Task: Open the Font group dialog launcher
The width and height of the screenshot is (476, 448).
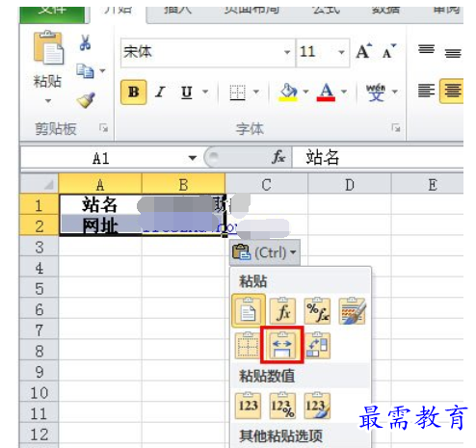Action: (396, 128)
